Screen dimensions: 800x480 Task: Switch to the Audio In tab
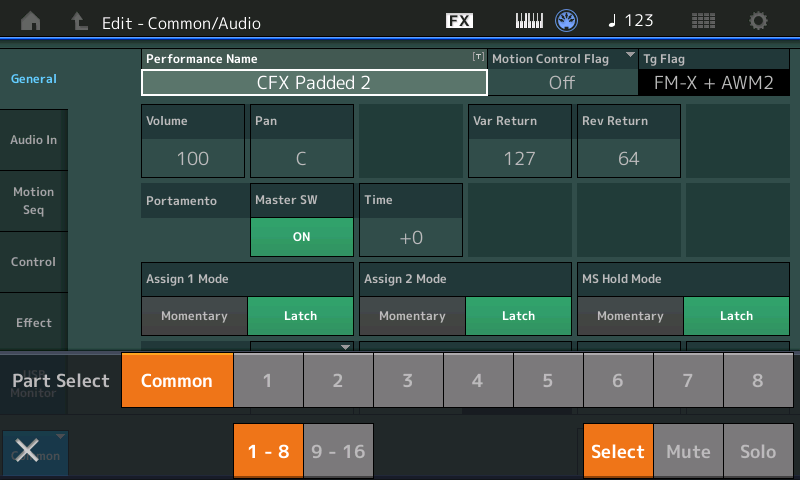click(x=34, y=140)
